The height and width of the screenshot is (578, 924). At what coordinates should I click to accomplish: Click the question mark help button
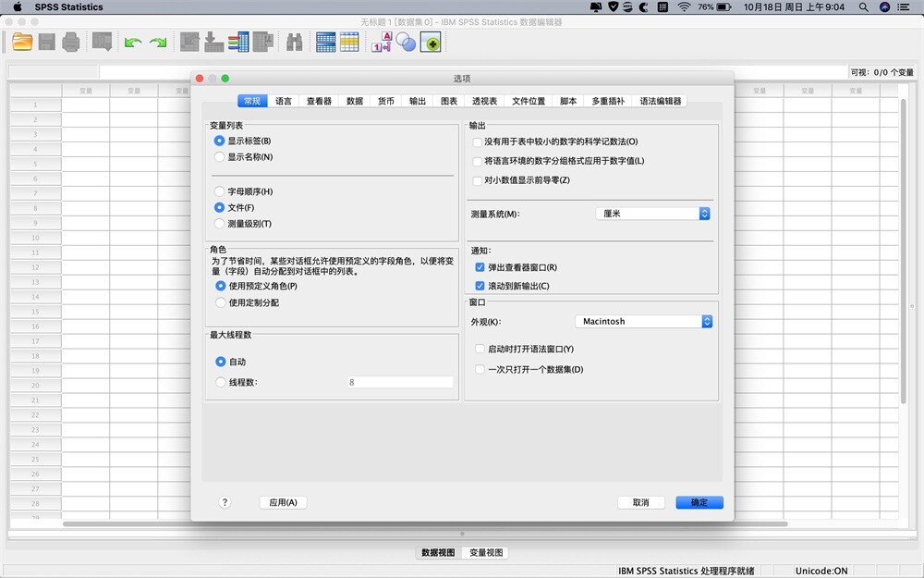225,502
